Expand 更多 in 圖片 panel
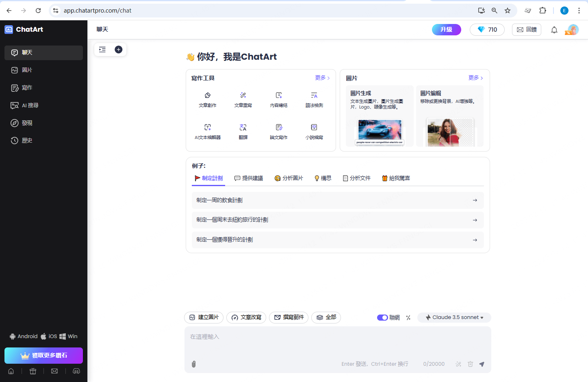The width and height of the screenshot is (588, 382). [x=475, y=78]
